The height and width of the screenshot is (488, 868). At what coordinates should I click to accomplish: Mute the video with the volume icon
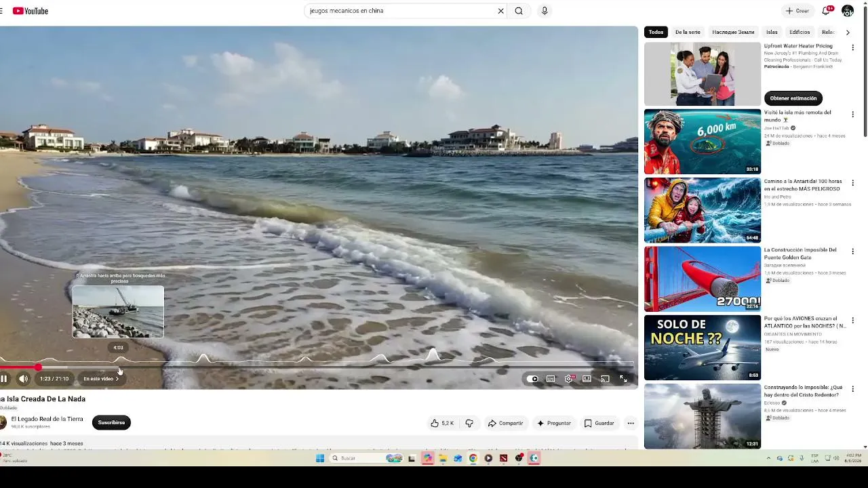pos(23,379)
